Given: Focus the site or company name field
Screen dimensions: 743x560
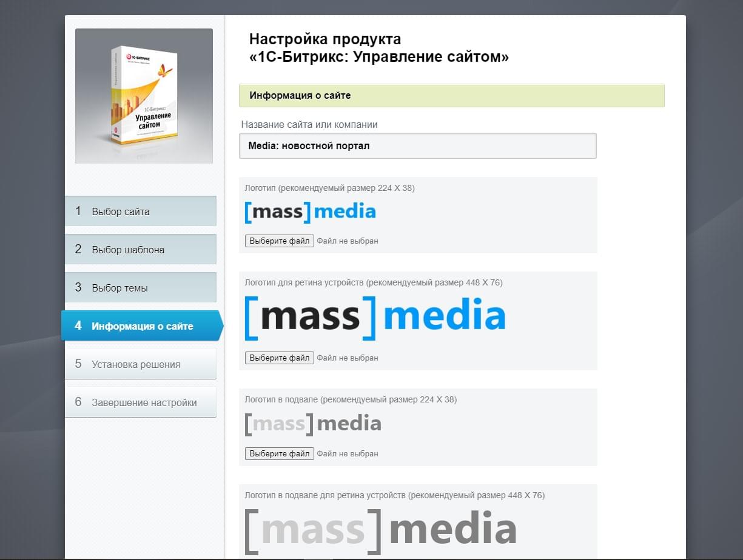Looking at the screenshot, I should click(418, 145).
